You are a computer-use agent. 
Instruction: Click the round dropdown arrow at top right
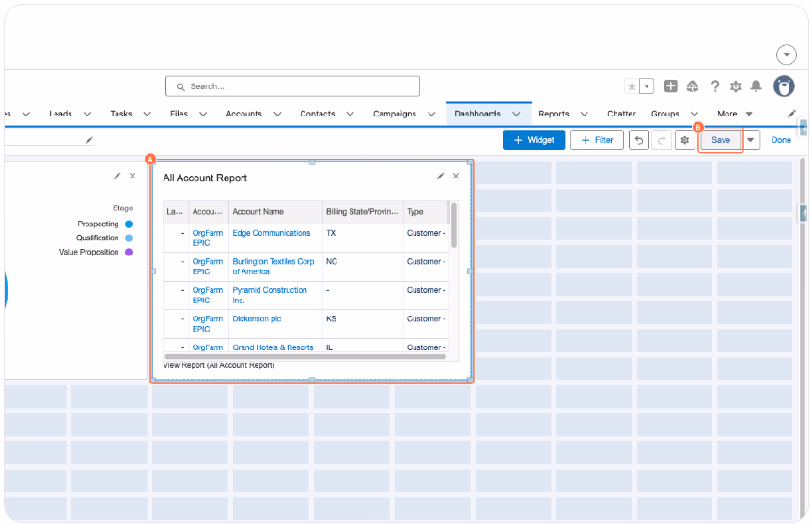786,54
